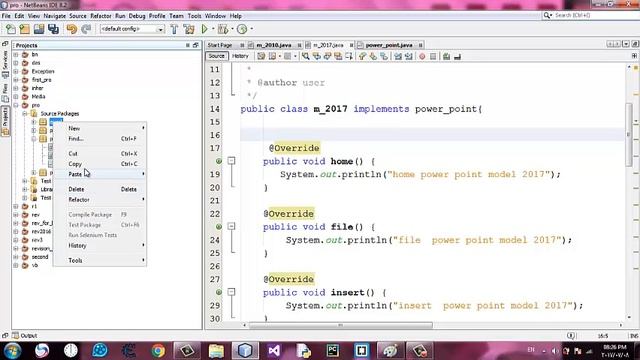Click the Build Project hammer icon
This screenshot has width=640, height=360.
[x=174, y=29]
